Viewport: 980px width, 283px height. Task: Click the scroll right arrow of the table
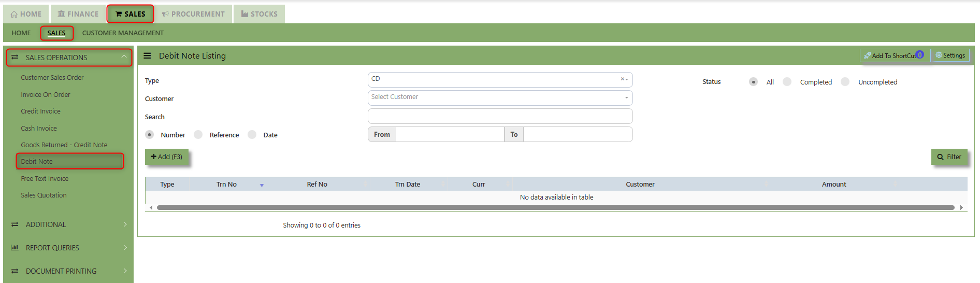961,207
